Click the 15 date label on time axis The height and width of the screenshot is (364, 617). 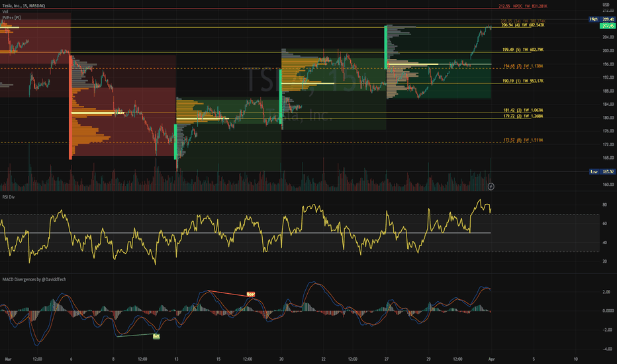pyautogui.click(x=218, y=359)
